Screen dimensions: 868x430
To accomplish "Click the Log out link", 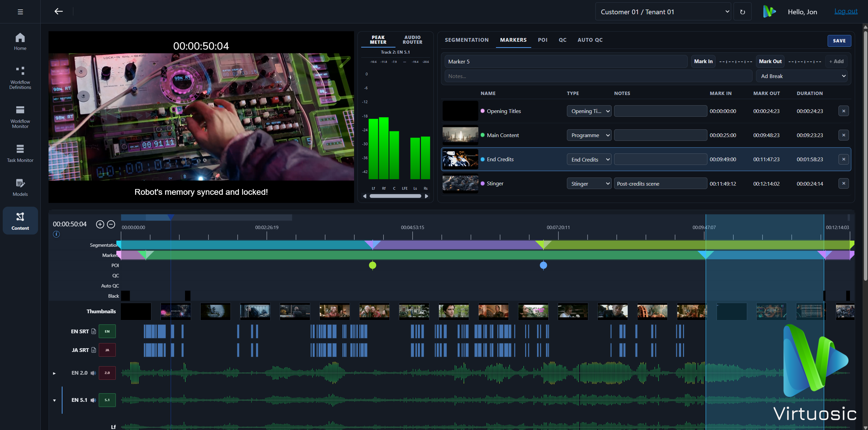I will click(x=846, y=11).
